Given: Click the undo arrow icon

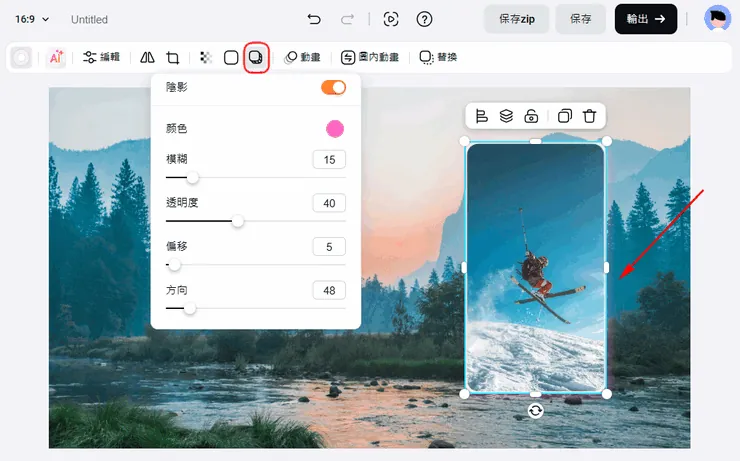Looking at the screenshot, I should tap(314, 19).
